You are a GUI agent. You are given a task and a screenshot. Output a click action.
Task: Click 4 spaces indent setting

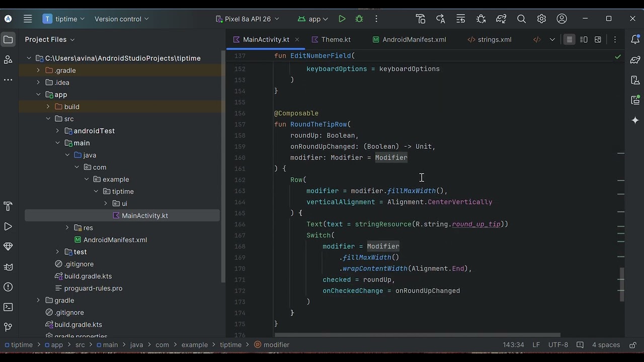pyautogui.click(x=606, y=345)
